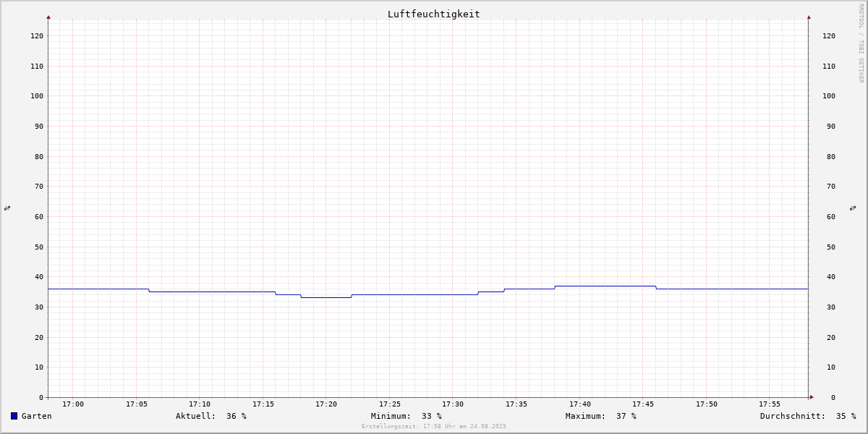
Task: Click the % unit label on right axis
Action: [x=853, y=208]
